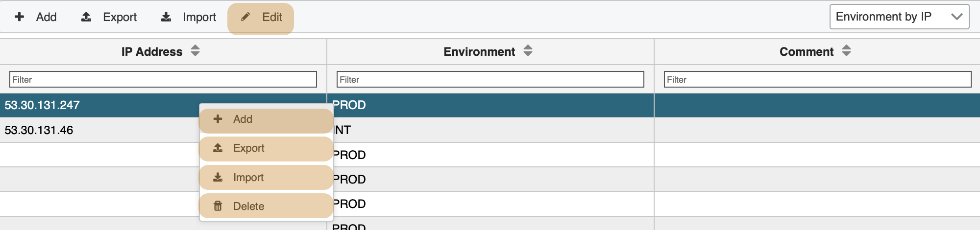Viewport: 980px width, 230px height.
Task: Click into the Comment filter field
Action: 817,79
